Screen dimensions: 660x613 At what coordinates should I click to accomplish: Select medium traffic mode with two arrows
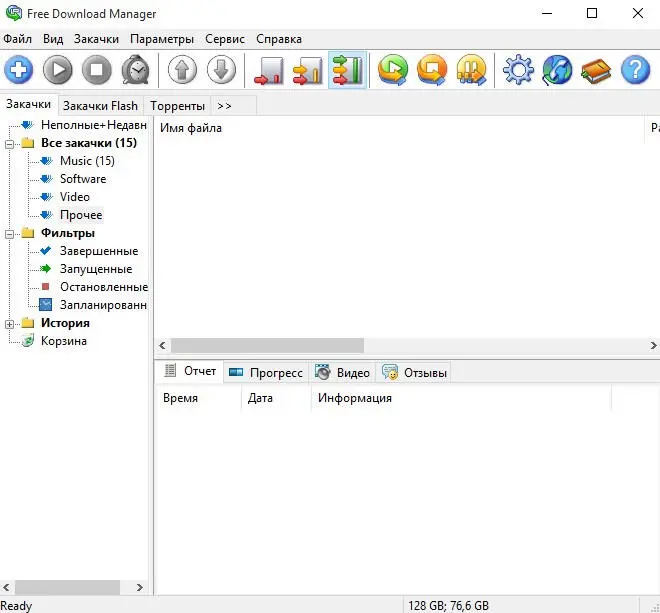[x=308, y=70]
